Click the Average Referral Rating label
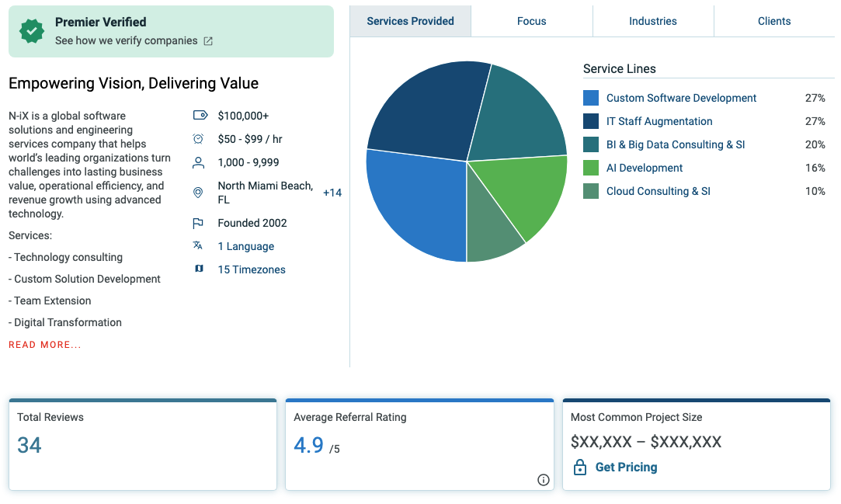Image resolution: width=841 pixels, height=504 pixels. [349, 417]
